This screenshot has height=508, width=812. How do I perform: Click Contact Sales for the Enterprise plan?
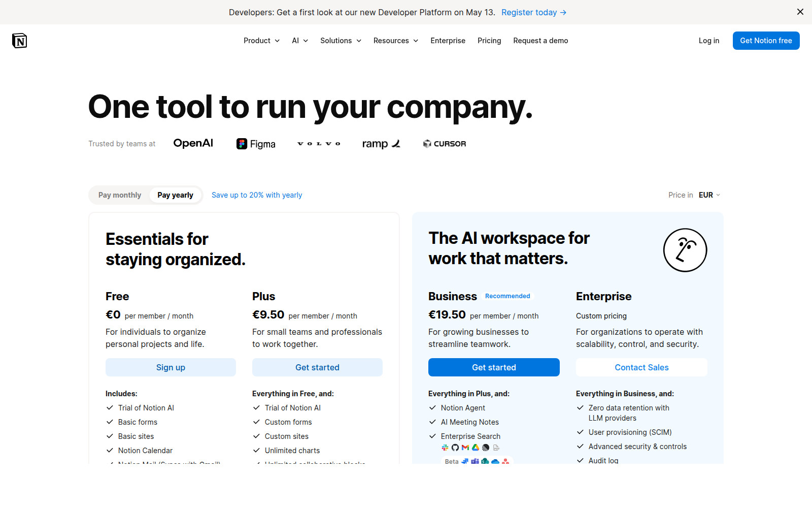[641, 367]
